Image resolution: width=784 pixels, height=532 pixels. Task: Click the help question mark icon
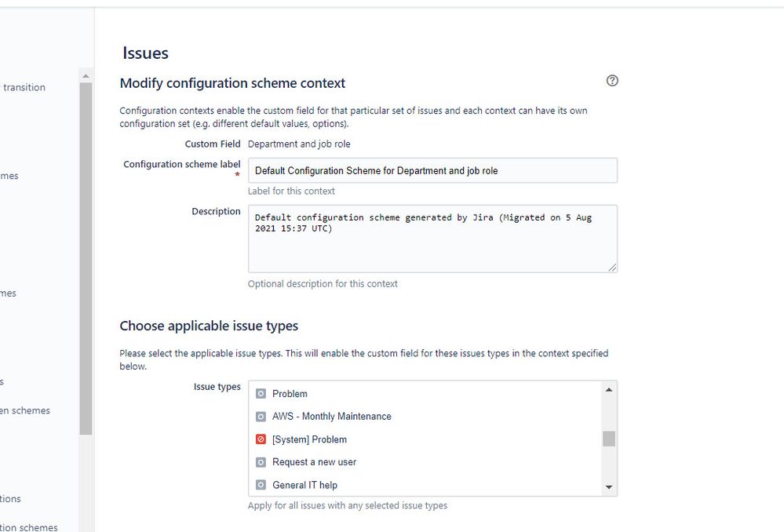tap(613, 81)
